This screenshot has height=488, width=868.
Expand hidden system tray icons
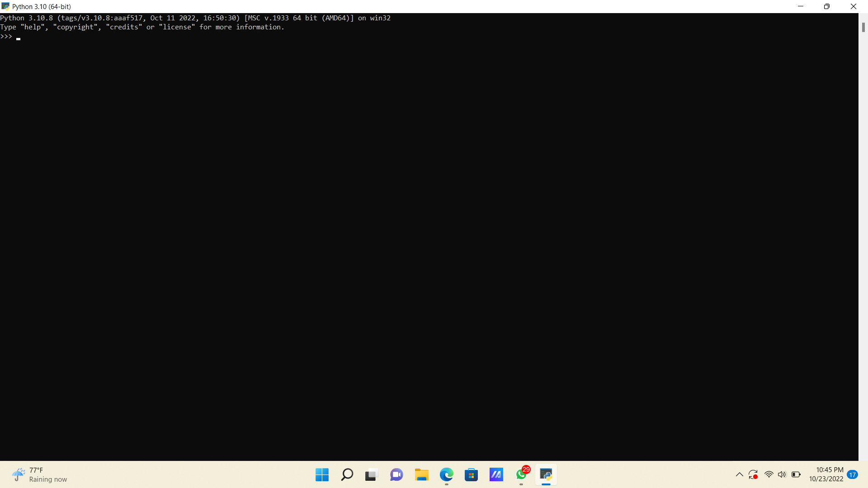[739, 474]
